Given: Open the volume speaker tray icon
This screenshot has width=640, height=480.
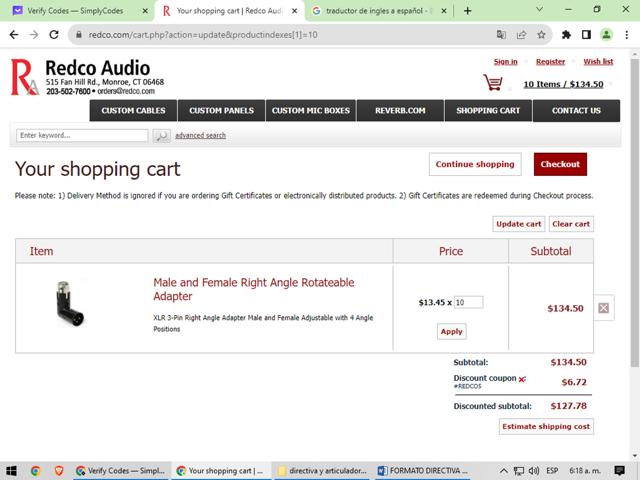Looking at the screenshot, I should (x=534, y=471).
